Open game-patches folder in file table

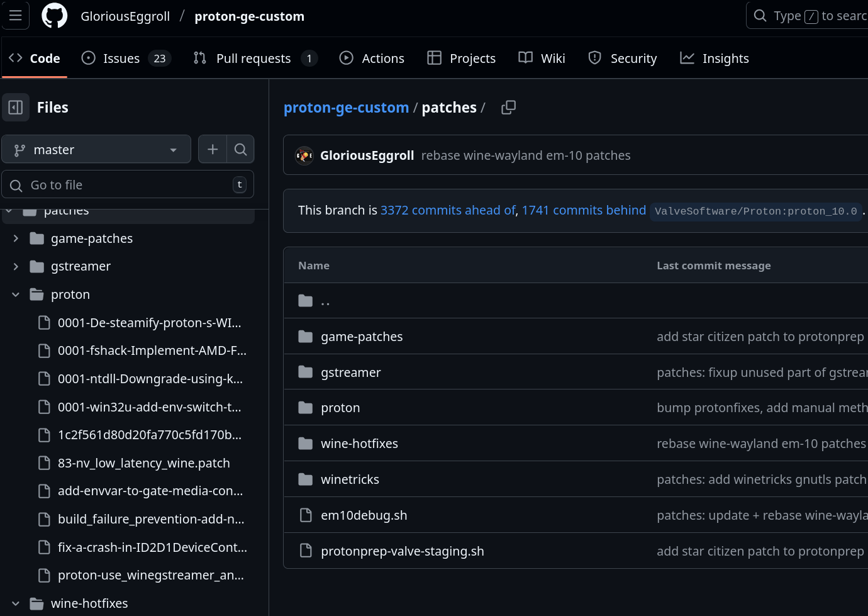[362, 337]
